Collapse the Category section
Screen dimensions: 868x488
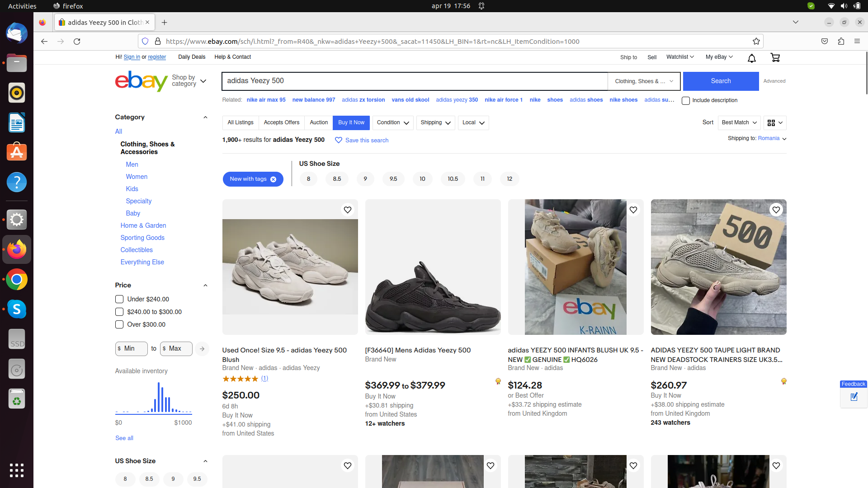(205, 117)
